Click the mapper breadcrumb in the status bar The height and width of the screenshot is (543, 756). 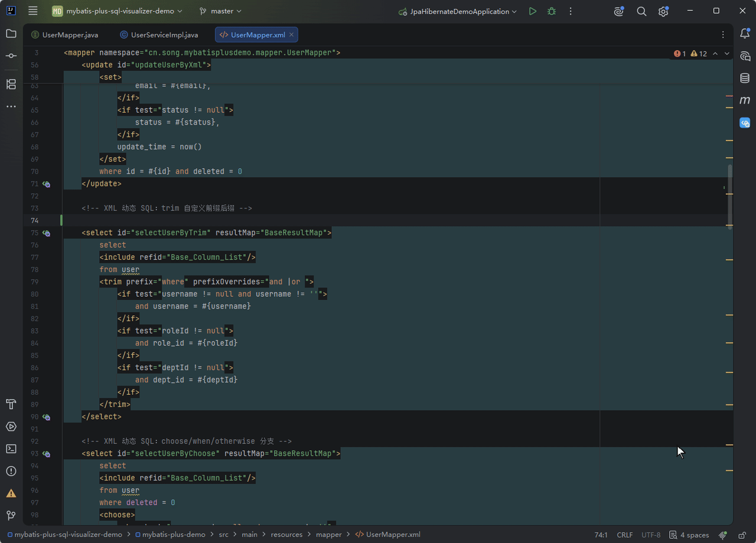coord(329,535)
